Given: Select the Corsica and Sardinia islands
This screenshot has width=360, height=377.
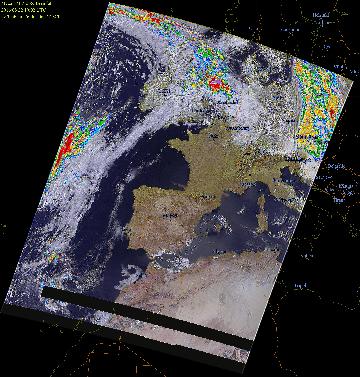Looking at the screenshot, I should pos(261,213).
